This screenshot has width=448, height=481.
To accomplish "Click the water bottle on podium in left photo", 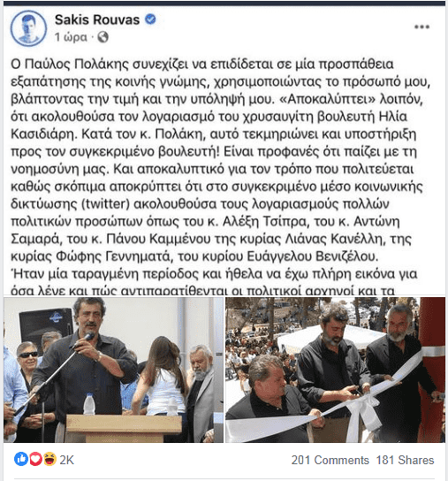I will 89,404.
